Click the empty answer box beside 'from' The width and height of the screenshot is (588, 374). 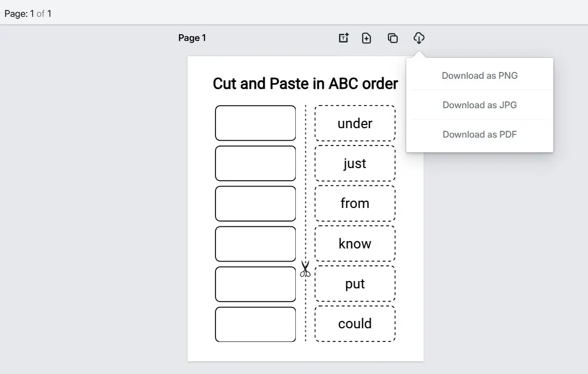click(255, 203)
